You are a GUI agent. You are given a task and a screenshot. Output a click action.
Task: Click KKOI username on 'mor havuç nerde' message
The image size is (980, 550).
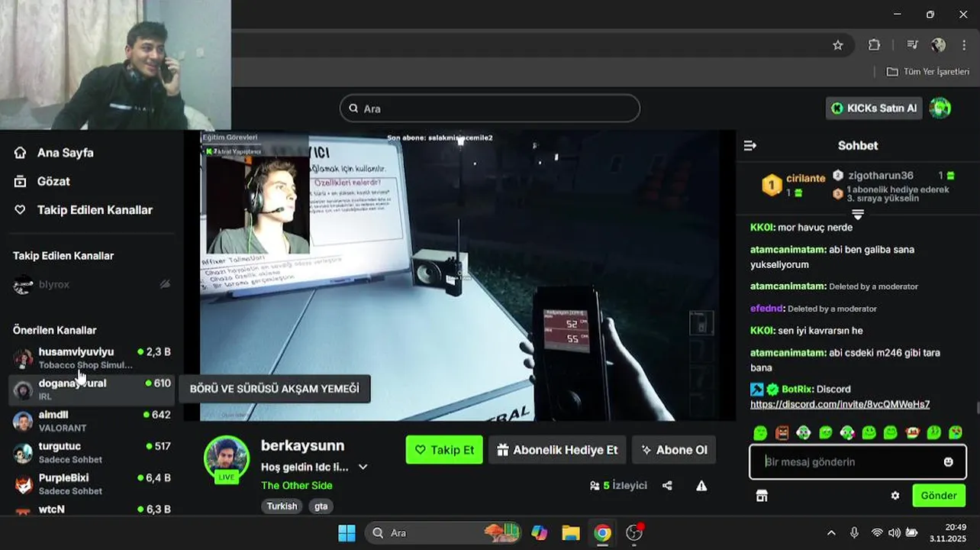pyautogui.click(x=762, y=228)
